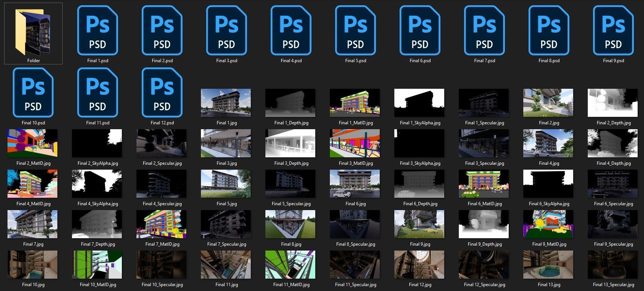Viewport: 644px width, 291px height.
Task: Select the Final 4_SkyAlpha.jpg thumbnail
Action: (x=97, y=184)
